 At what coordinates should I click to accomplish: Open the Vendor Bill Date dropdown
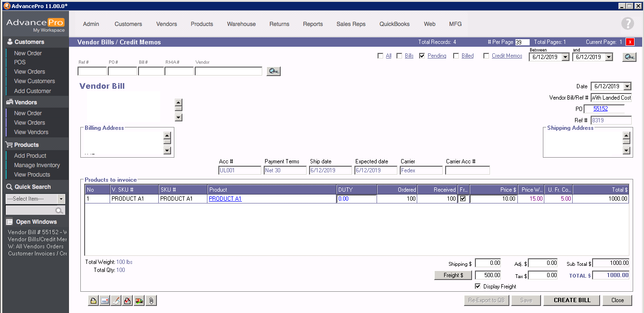(x=627, y=86)
